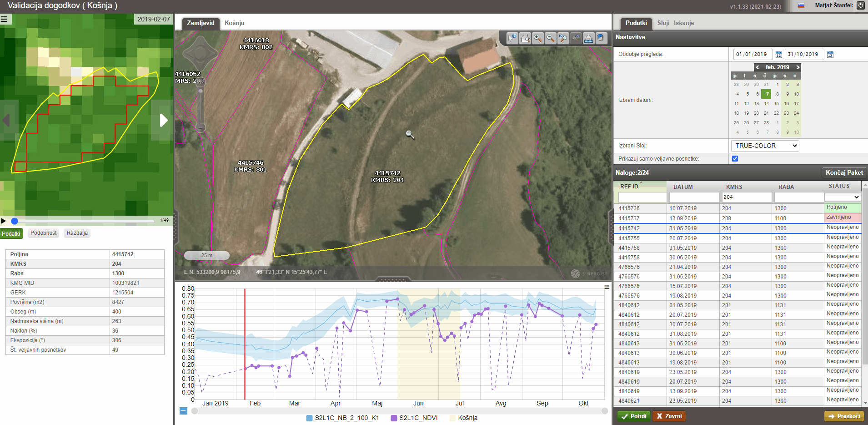Go to previous month in calendar
This screenshot has width=868, height=425.
(758, 67)
